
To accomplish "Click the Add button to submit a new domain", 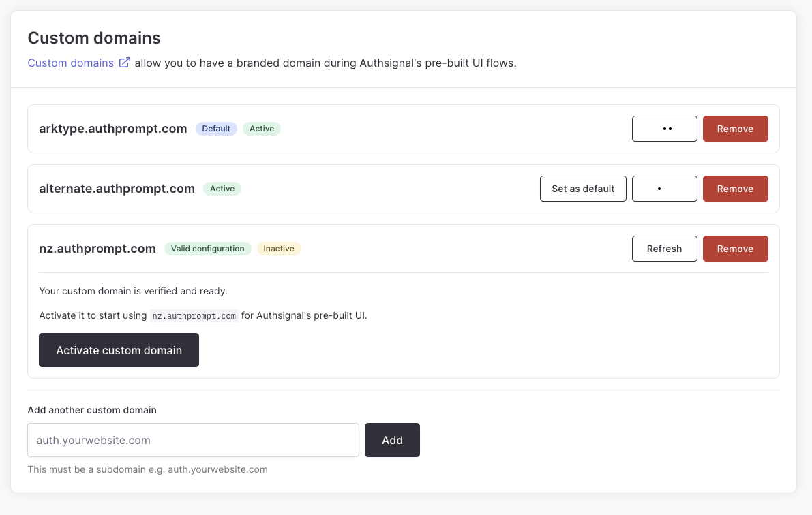I will coord(392,440).
